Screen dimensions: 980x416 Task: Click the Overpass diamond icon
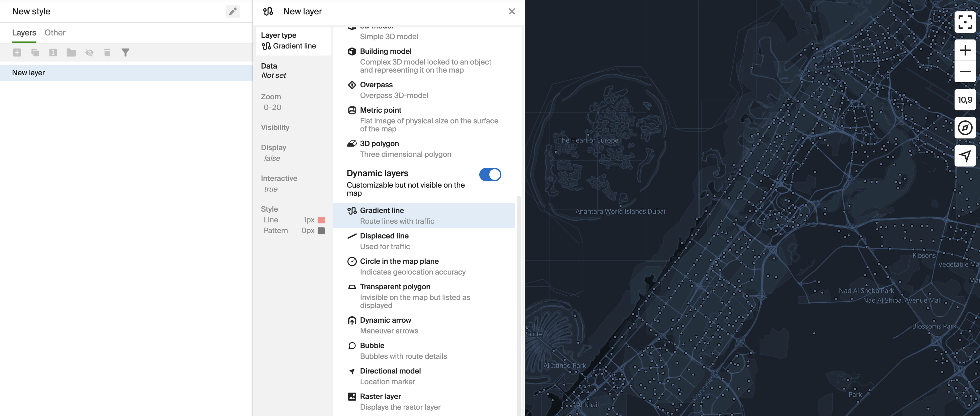pos(352,85)
